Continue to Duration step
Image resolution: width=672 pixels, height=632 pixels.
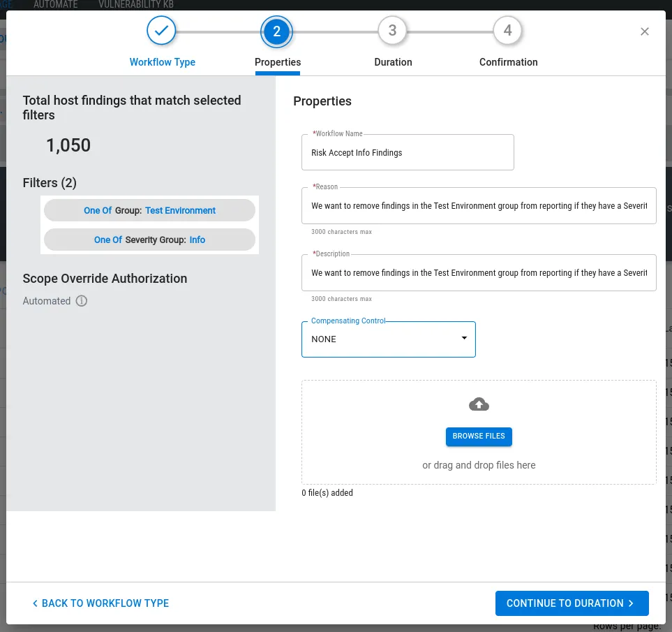click(572, 603)
